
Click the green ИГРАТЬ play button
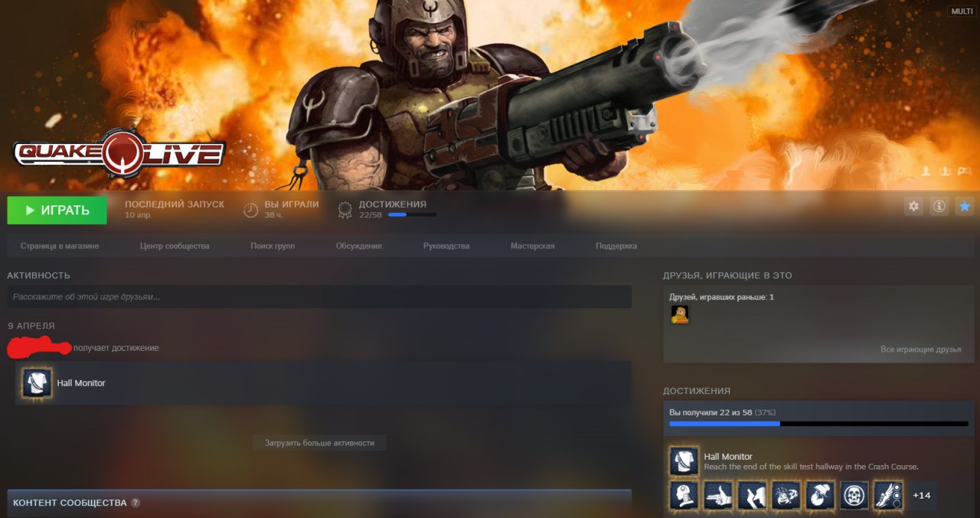click(x=57, y=210)
